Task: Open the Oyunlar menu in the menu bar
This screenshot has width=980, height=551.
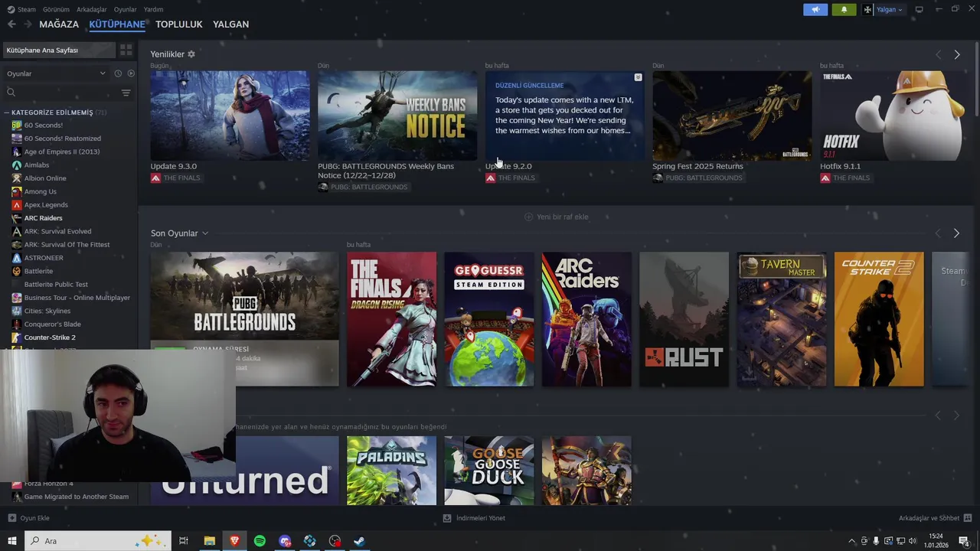Action: click(126, 9)
